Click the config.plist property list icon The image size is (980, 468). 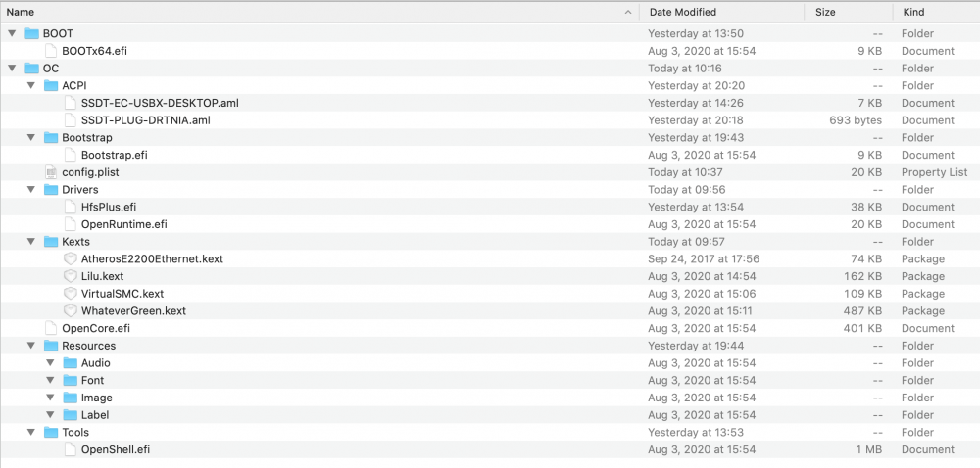tap(51, 172)
